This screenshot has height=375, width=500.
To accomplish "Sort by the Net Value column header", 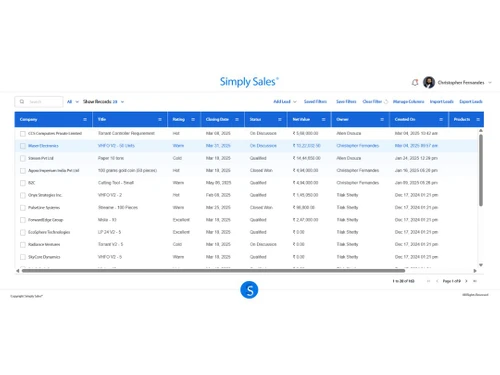I will [301, 119].
